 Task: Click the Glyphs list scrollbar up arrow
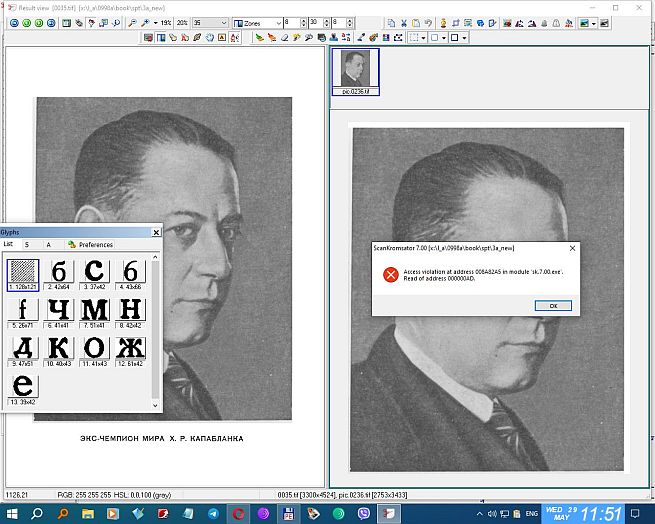(155, 257)
